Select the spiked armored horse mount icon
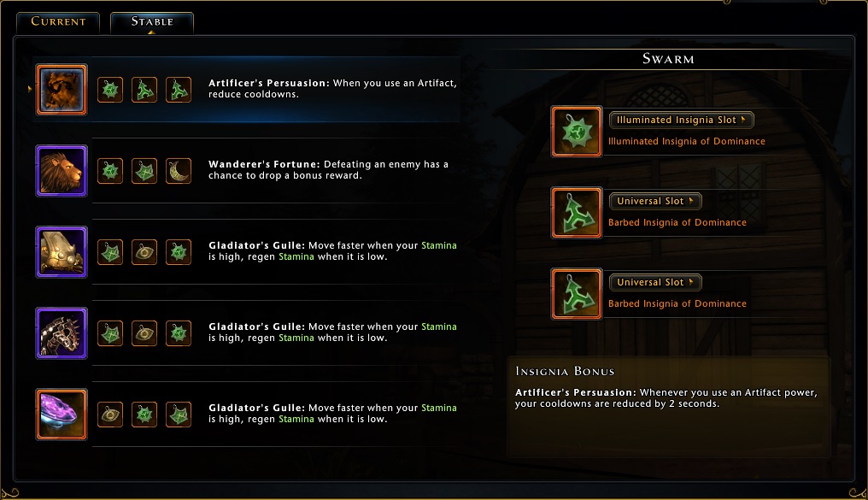This screenshot has height=500, width=868. point(62,333)
